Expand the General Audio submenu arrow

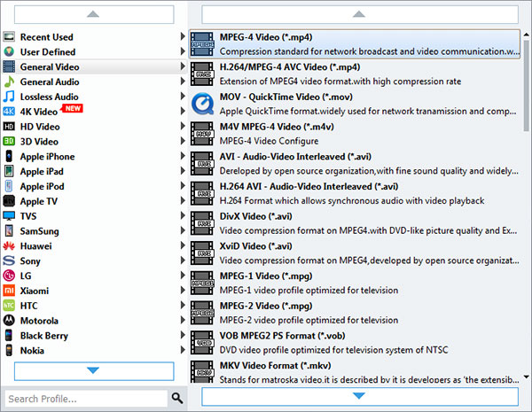click(183, 82)
